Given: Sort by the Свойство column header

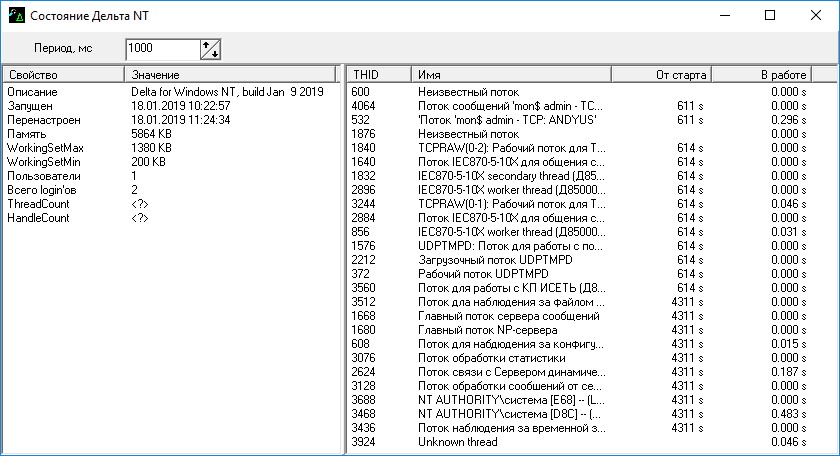Looking at the screenshot, I should (62, 75).
